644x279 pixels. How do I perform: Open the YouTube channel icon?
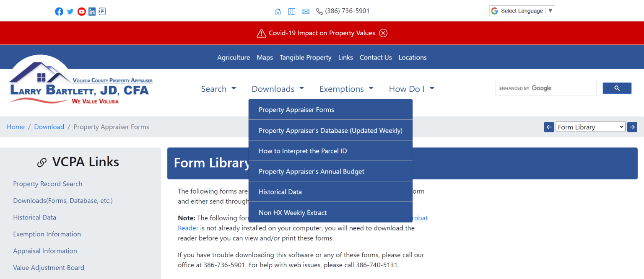coord(81,11)
